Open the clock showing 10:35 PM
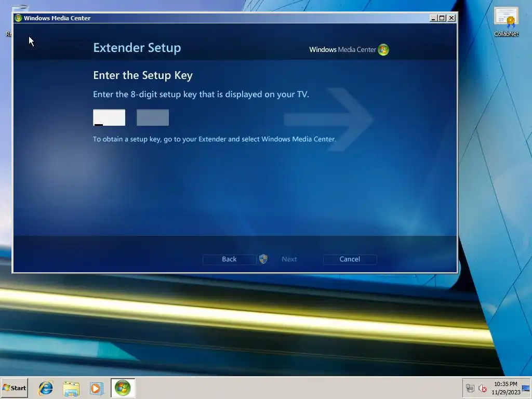 [x=506, y=388]
